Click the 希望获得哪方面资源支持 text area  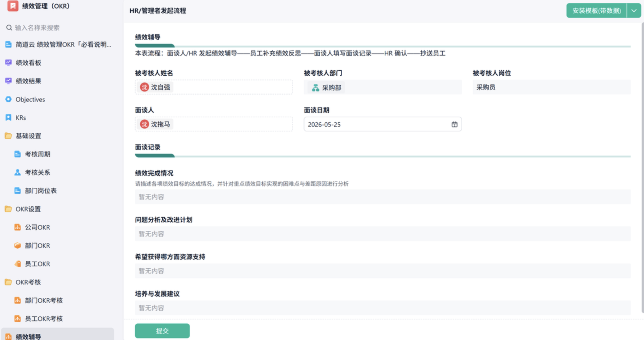[x=383, y=271]
